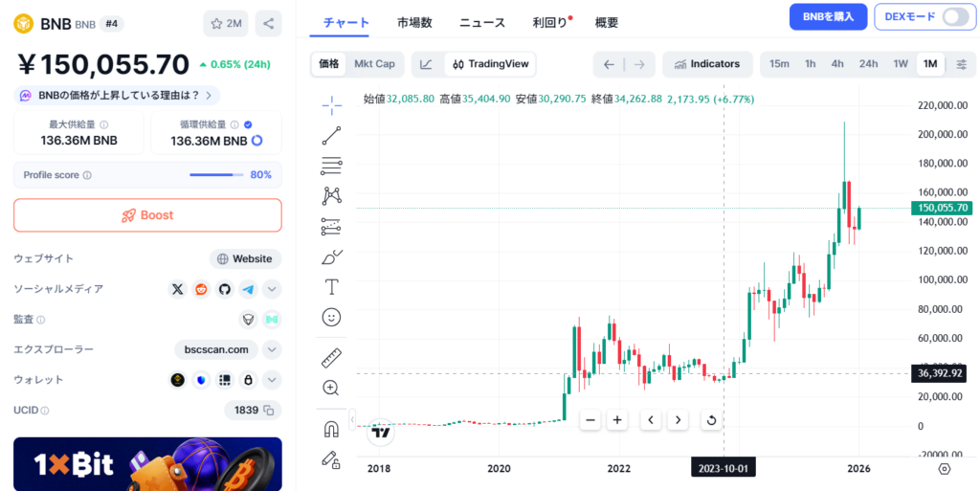Open the Reddit social link
The image size is (980, 491).
[201, 289]
